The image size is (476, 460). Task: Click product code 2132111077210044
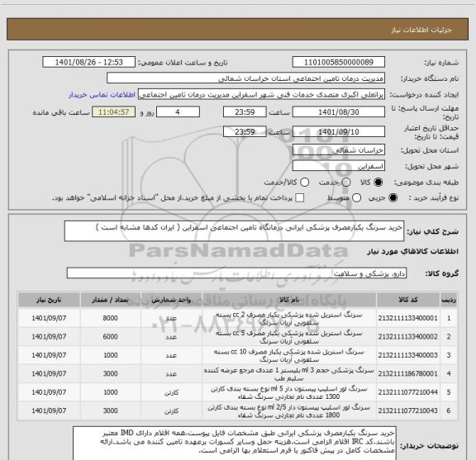407,392
